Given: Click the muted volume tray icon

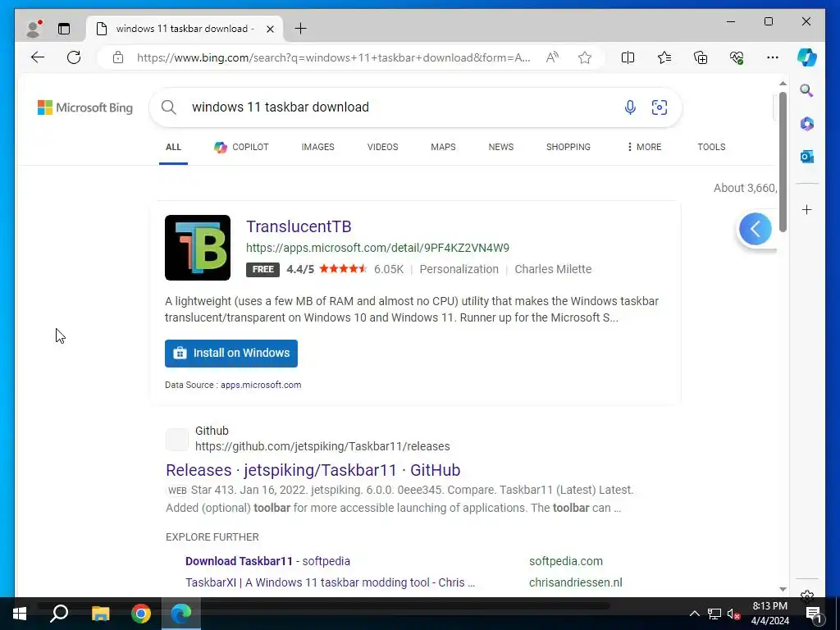Looking at the screenshot, I should [733, 614].
